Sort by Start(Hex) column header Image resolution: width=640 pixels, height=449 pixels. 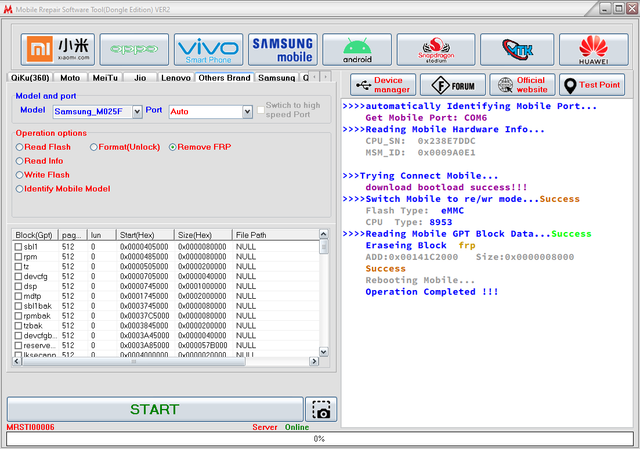pos(145,235)
